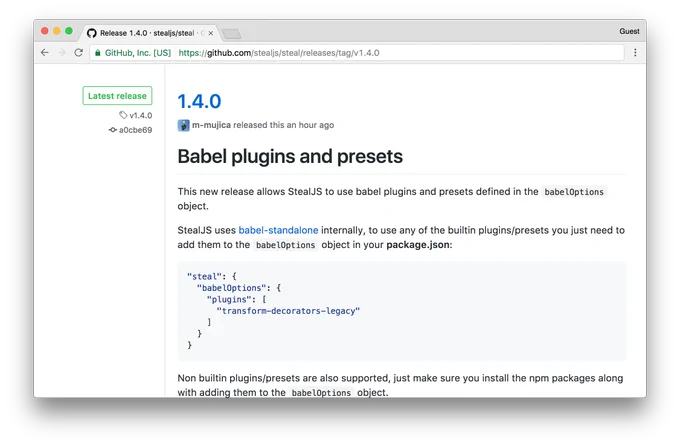Select the Release 1.4.0 stealjs tab
This screenshot has height=446, width=680.
click(150, 33)
